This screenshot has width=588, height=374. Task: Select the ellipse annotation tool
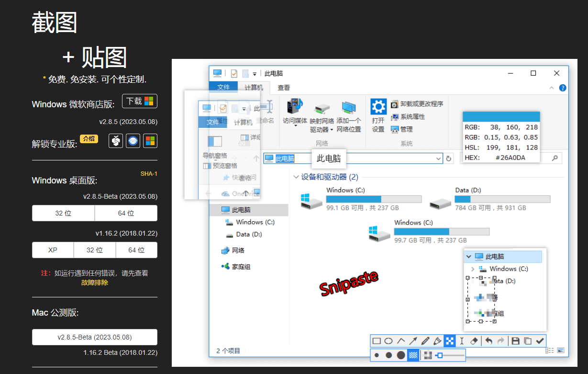point(388,340)
